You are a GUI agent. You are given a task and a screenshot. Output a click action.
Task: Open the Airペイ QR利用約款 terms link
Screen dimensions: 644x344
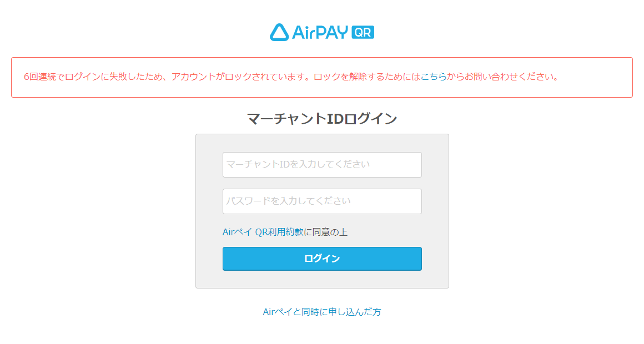tap(263, 232)
